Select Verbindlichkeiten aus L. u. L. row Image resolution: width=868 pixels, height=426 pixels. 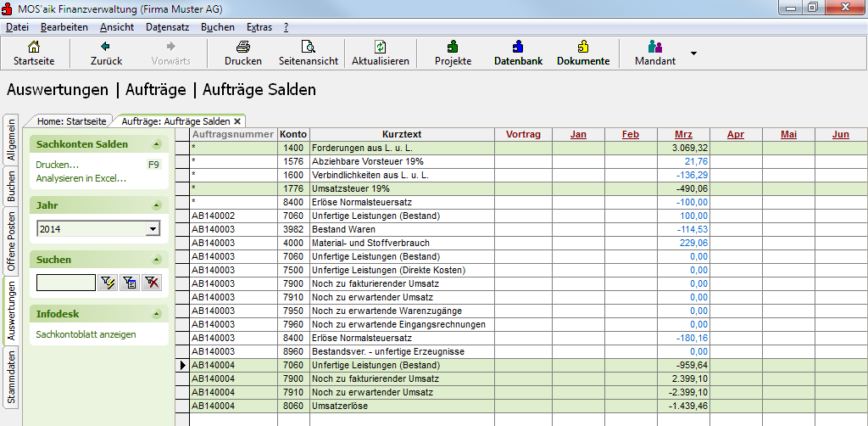[x=521, y=175]
